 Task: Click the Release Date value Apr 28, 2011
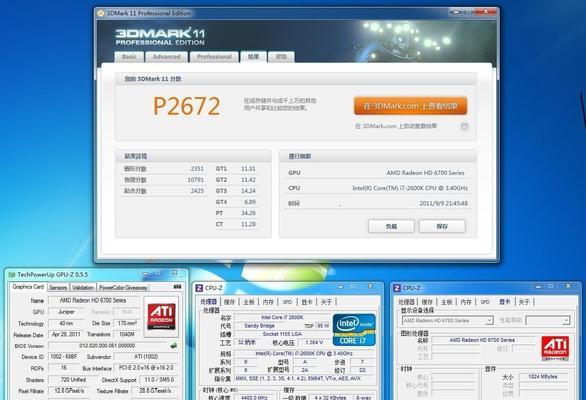click(x=66, y=334)
